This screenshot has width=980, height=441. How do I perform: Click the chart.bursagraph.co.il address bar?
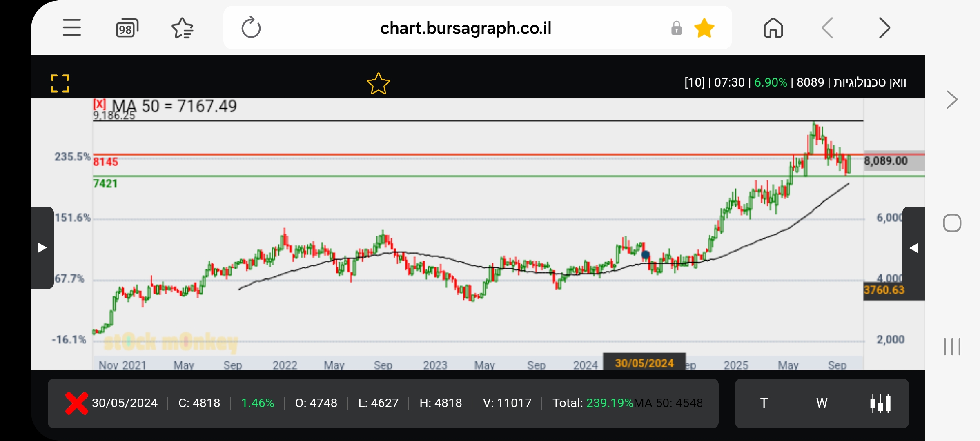tap(465, 28)
